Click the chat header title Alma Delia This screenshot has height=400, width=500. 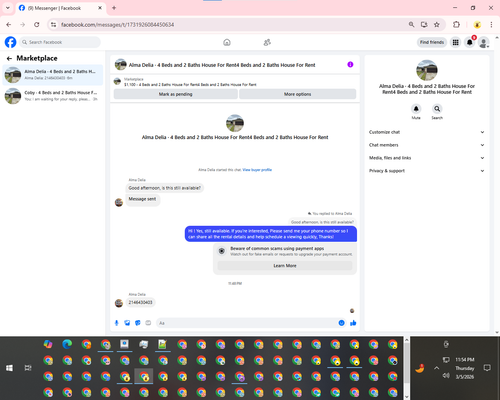[222, 65]
